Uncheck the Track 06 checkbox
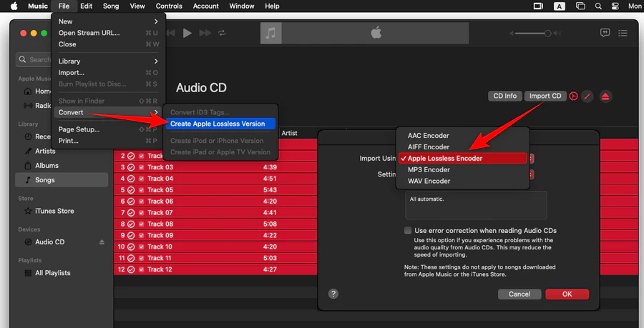Image resolution: width=644 pixels, height=328 pixels. tap(141, 202)
